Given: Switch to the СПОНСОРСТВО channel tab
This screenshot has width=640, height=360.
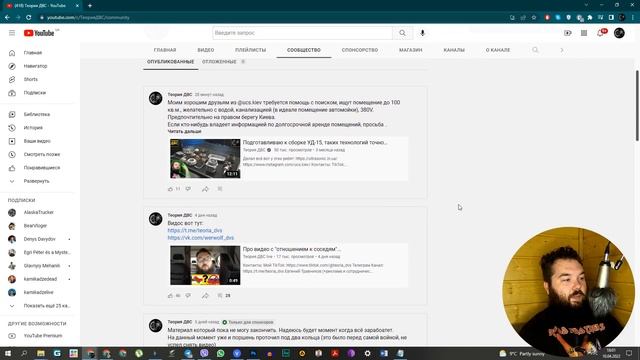Looking at the screenshot, I should pos(360,50).
